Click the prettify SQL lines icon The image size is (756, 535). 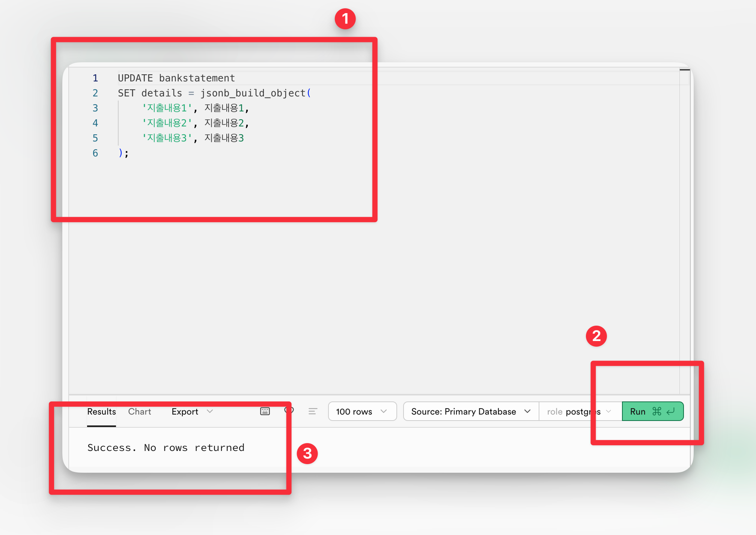point(313,411)
